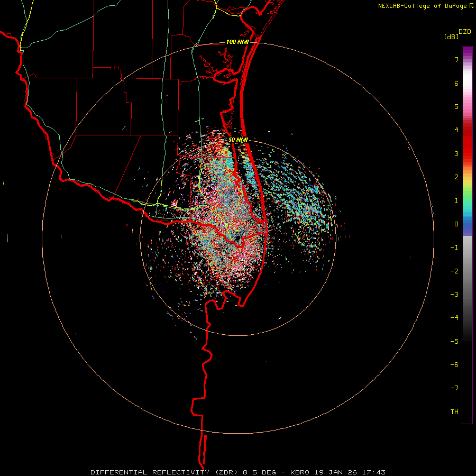476x476 pixels.
Task: Click the DZD product label above the scale
Action: pyautogui.click(x=464, y=32)
